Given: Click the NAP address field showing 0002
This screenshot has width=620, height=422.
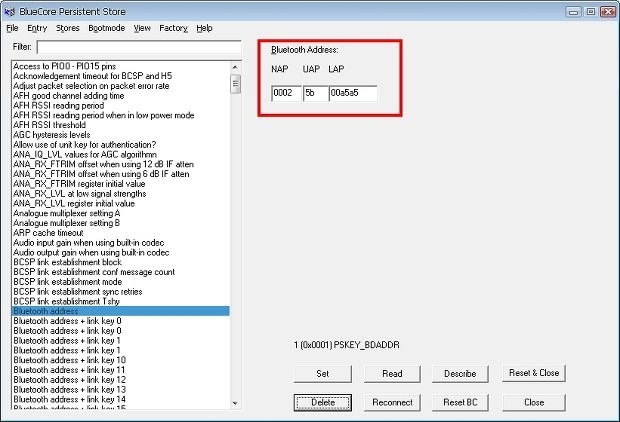Looking at the screenshot, I should (x=287, y=93).
